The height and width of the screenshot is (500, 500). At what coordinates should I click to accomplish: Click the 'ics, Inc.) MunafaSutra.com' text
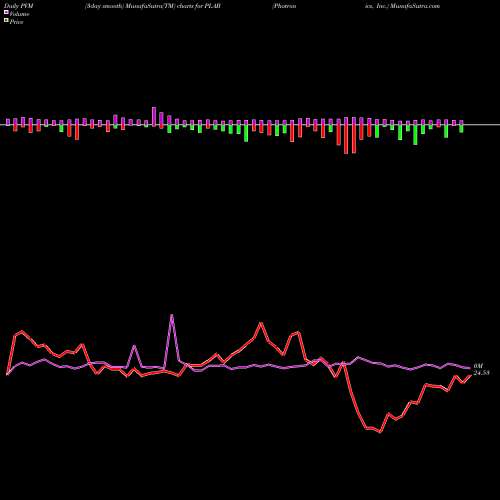pos(402,6)
